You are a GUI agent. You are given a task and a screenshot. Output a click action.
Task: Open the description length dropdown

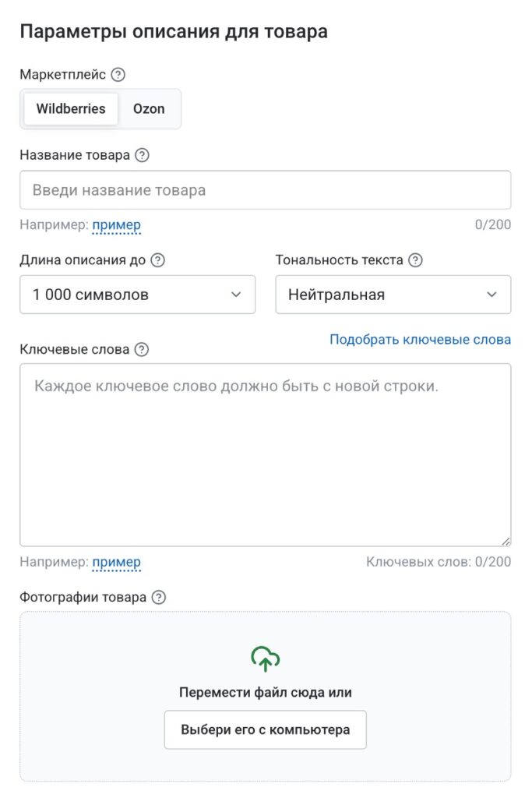pos(137,295)
